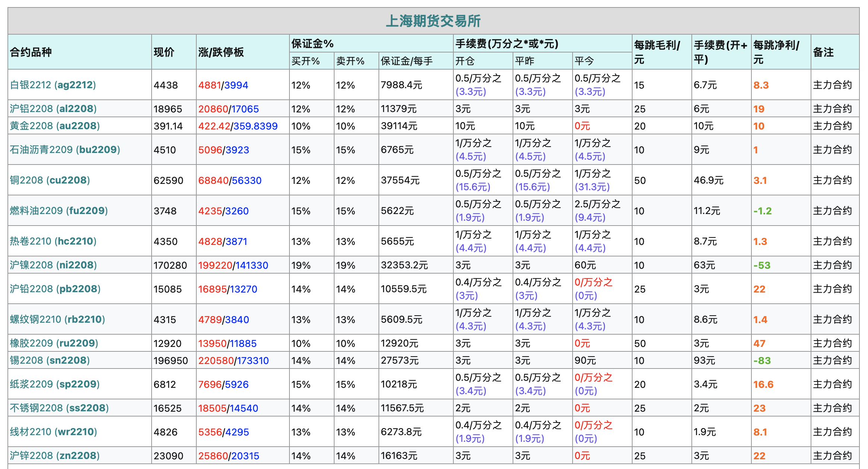Click the 开仓 sub-header
The width and height of the screenshot is (868, 469).
pos(465,61)
